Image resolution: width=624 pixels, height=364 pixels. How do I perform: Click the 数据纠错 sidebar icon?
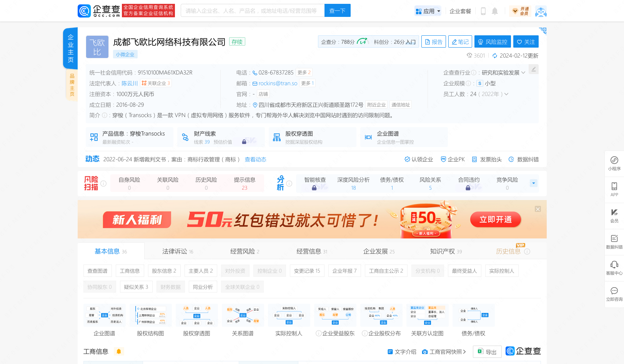click(614, 242)
